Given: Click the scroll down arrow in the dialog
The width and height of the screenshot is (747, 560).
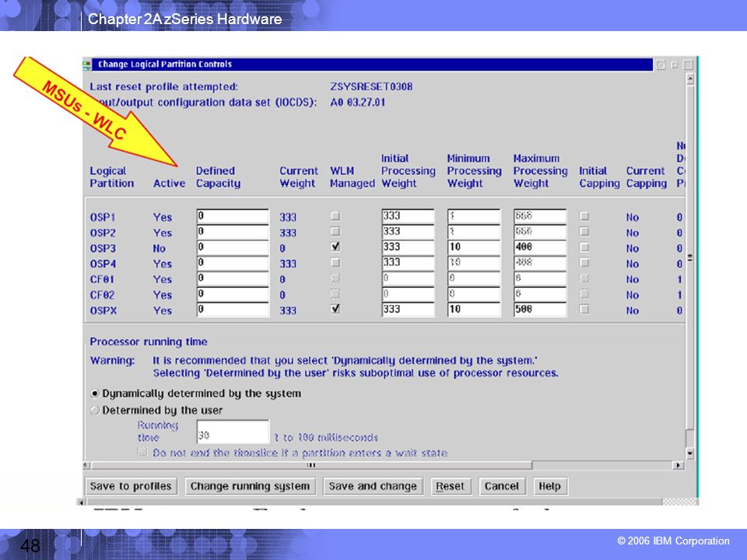Looking at the screenshot, I should (x=690, y=453).
